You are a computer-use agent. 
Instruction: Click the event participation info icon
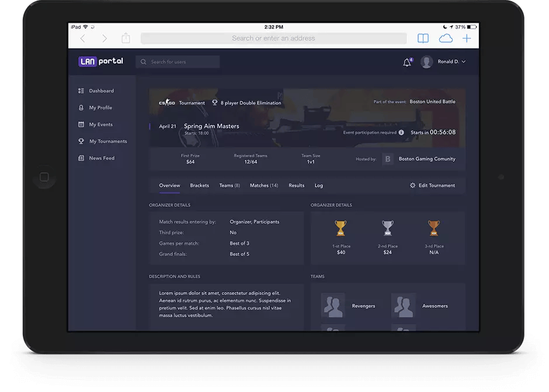tap(401, 133)
